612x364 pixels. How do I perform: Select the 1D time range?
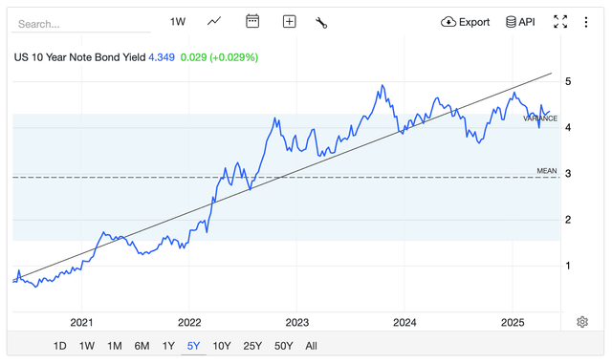click(59, 346)
